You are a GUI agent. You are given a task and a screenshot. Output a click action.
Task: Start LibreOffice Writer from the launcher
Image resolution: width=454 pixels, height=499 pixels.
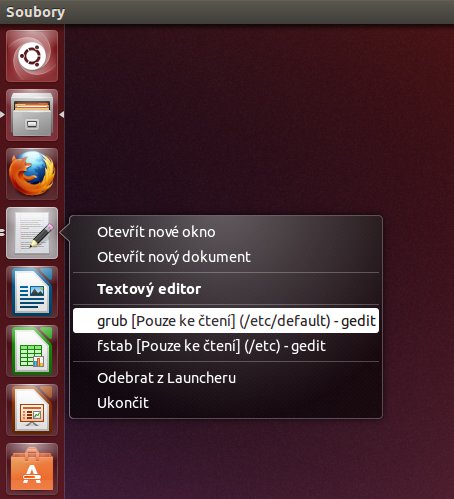(32, 292)
